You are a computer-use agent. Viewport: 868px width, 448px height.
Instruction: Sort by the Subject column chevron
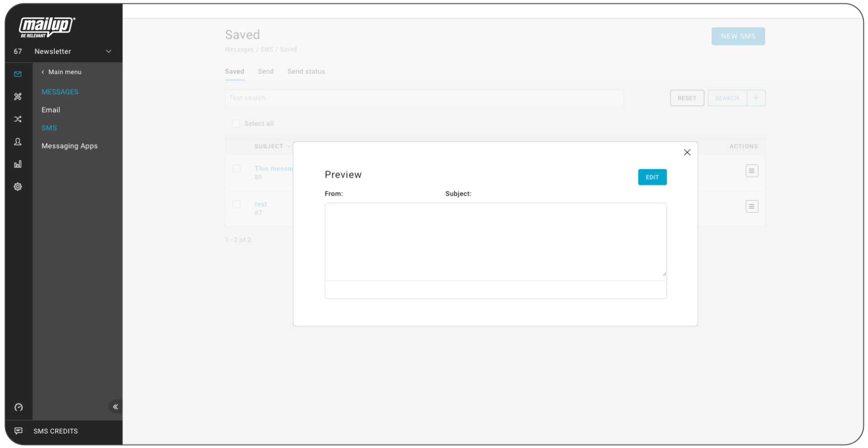289,146
